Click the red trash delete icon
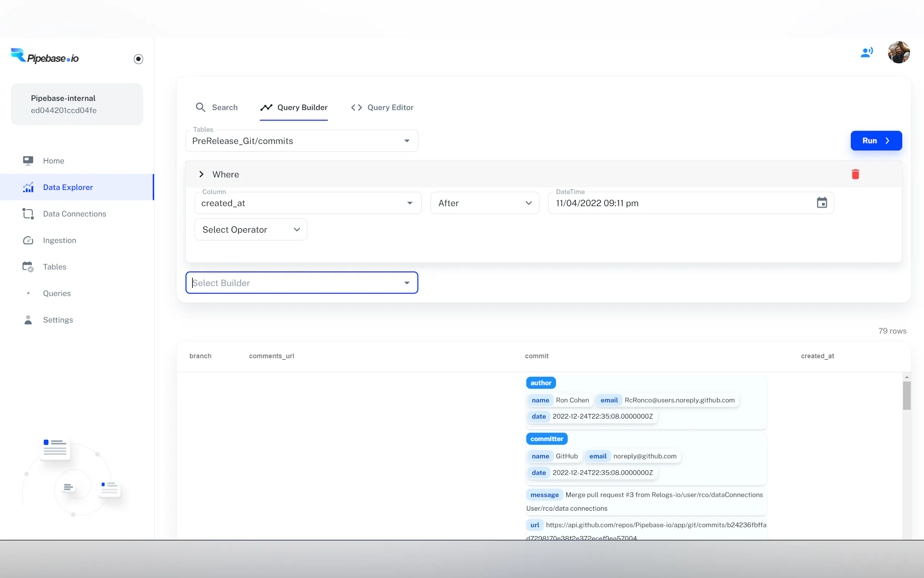Image resolution: width=924 pixels, height=578 pixels. pos(855,174)
